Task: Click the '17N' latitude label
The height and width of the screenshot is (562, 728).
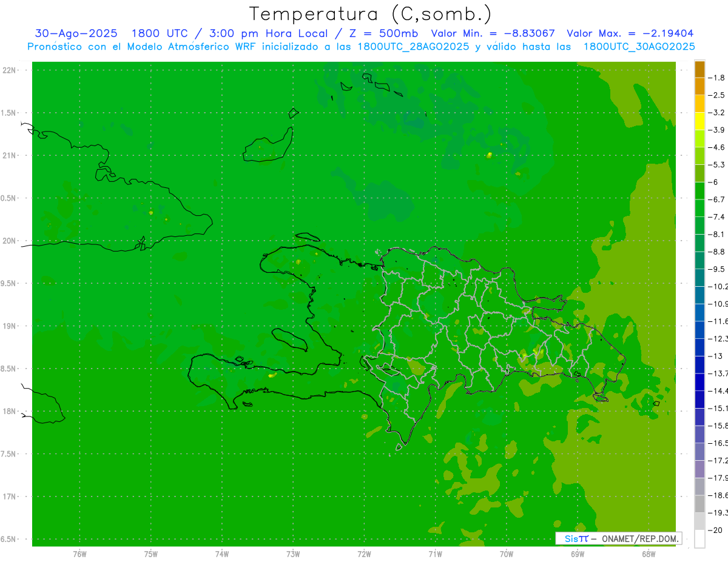Action: coord(10,497)
